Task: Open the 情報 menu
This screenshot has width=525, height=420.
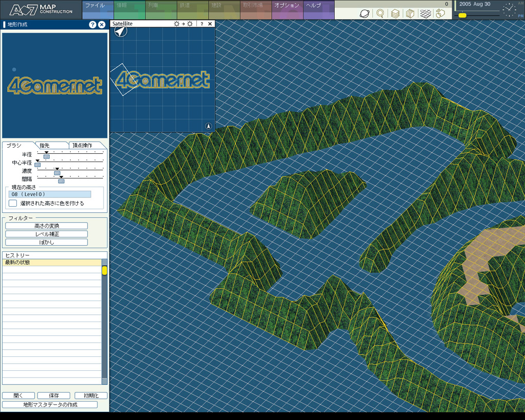Action: [x=130, y=10]
